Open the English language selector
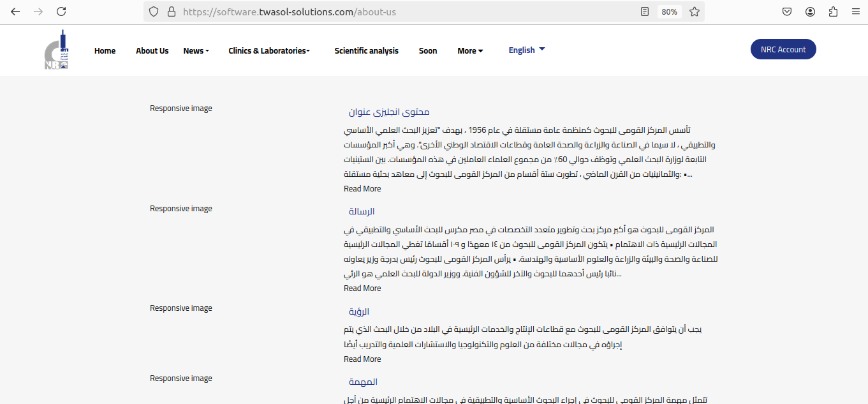Screen dimensions: 868x404 pos(526,50)
